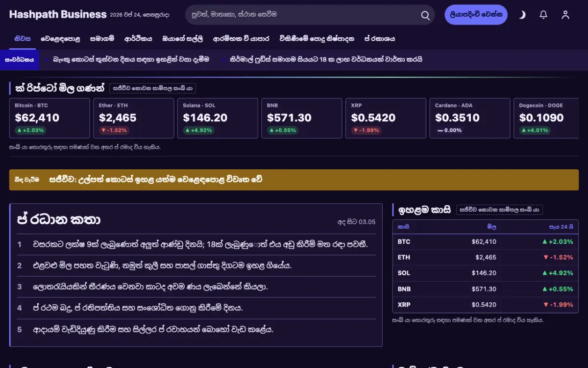
Task: Toggle dark mode moon icon
Action: tap(522, 15)
